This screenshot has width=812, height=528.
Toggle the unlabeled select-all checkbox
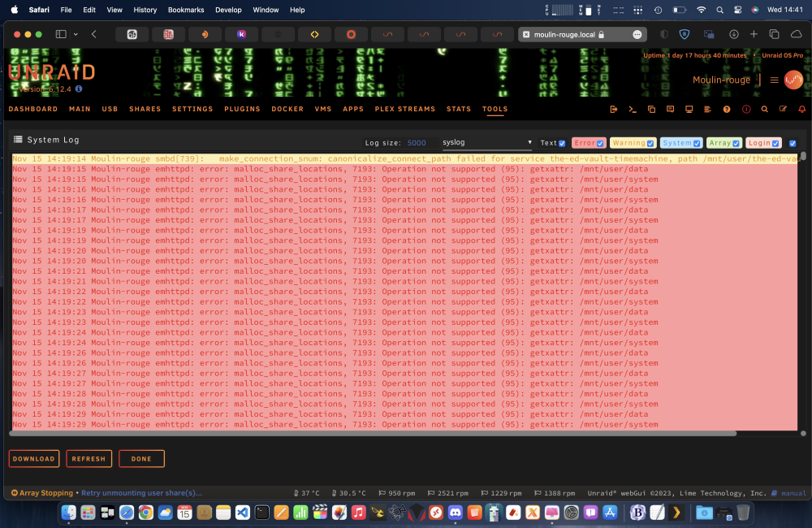pos(793,144)
